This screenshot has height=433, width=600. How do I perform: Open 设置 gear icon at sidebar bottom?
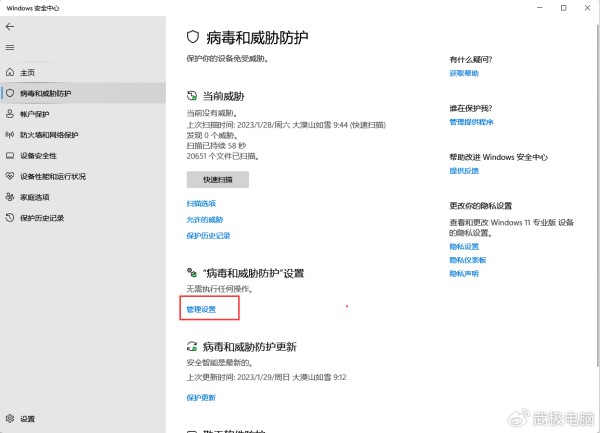tap(10, 418)
